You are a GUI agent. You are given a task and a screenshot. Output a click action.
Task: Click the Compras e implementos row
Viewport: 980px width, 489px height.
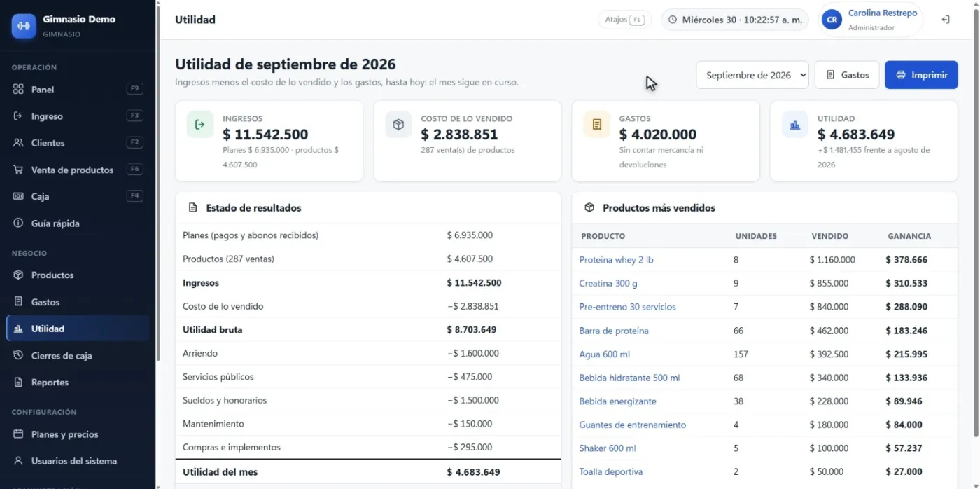pos(368,448)
